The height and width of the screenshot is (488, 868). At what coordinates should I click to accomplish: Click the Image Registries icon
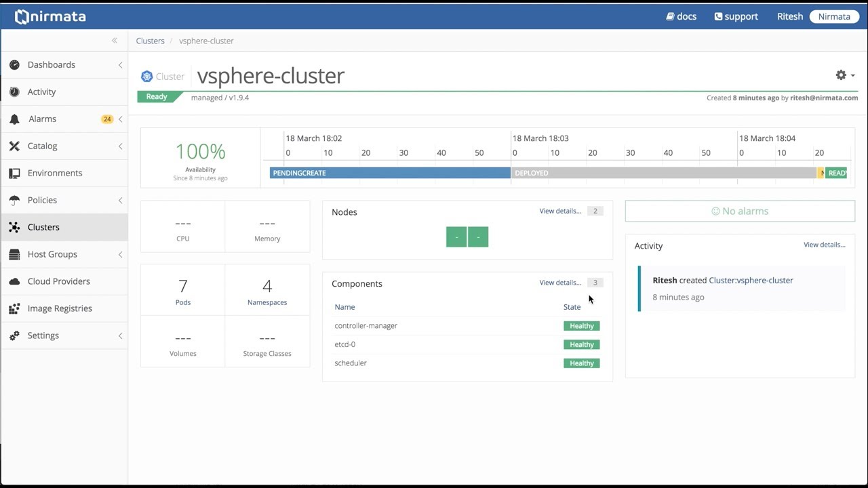pyautogui.click(x=14, y=309)
